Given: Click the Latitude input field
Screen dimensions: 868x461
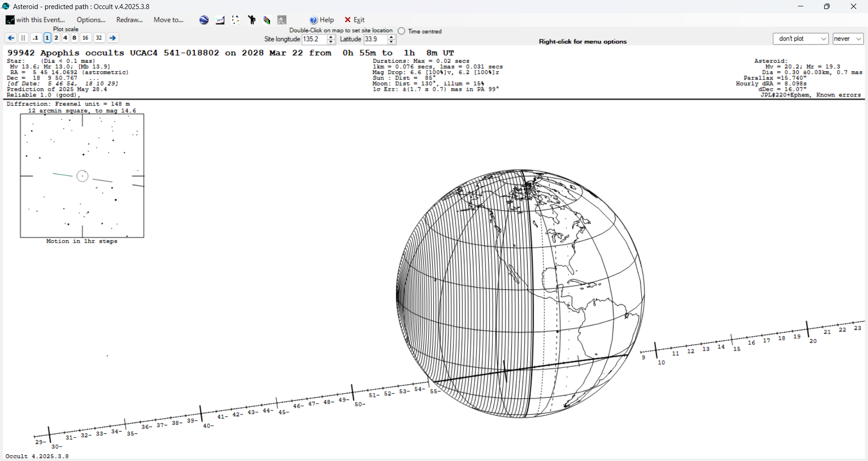Looking at the screenshot, I should (x=375, y=39).
